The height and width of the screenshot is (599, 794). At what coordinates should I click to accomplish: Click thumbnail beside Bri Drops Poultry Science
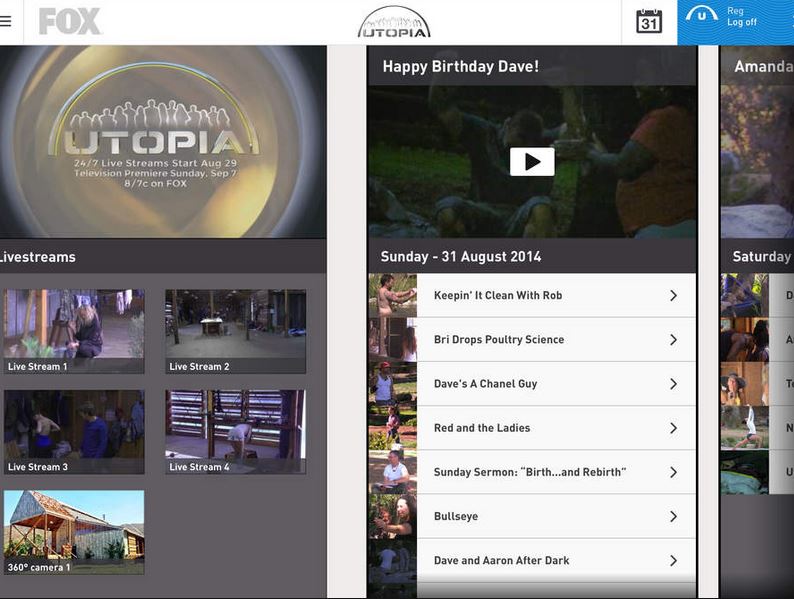[393, 340]
